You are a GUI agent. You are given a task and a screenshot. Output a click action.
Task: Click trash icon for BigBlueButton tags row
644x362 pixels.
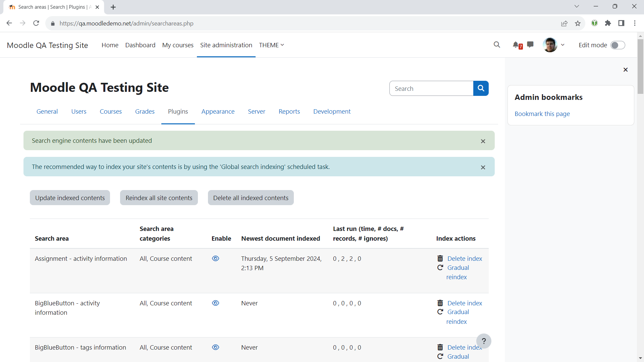440,347
